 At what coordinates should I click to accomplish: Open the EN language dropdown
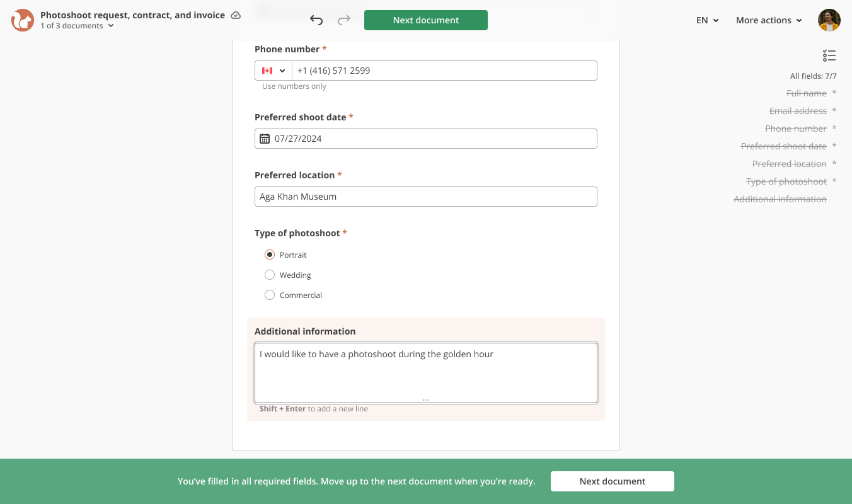click(708, 20)
